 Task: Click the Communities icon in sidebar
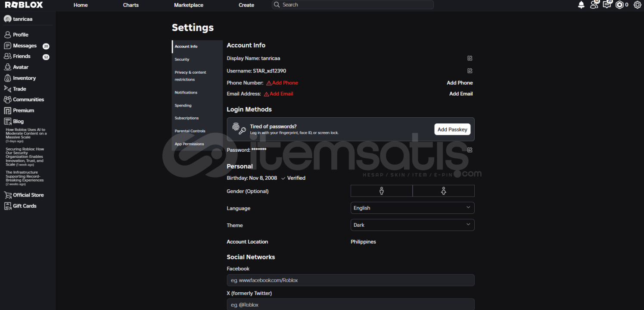[7, 100]
